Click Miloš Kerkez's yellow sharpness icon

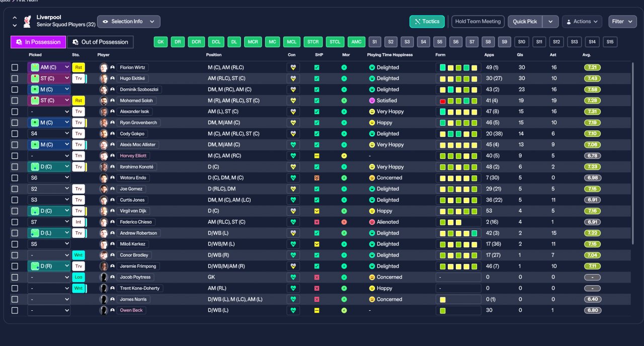pyautogui.click(x=317, y=244)
